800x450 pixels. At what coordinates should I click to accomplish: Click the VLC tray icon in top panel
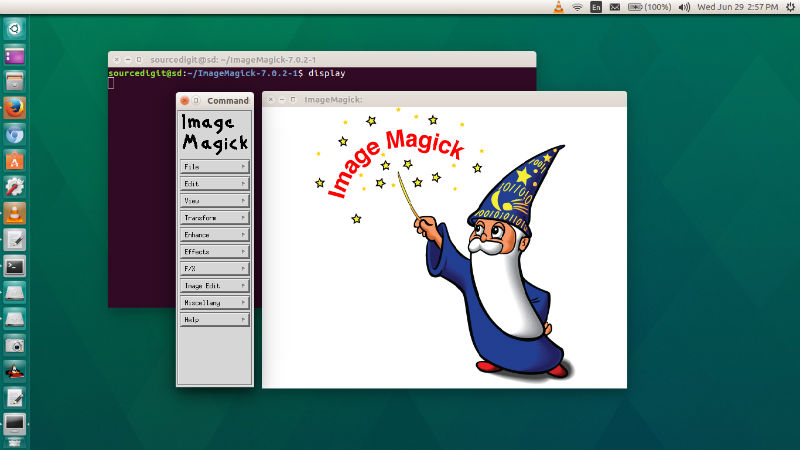click(x=558, y=7)
